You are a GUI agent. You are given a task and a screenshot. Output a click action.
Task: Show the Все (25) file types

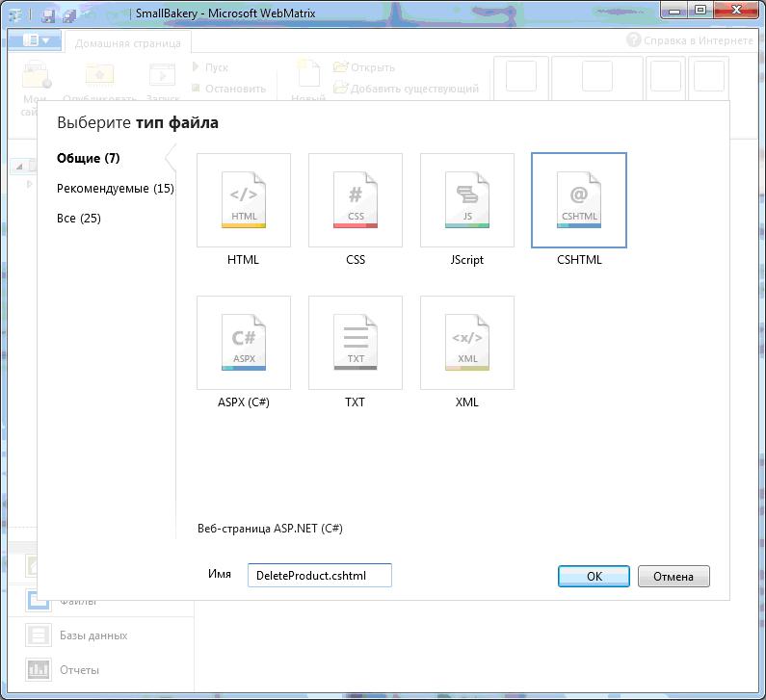(79, 219)
